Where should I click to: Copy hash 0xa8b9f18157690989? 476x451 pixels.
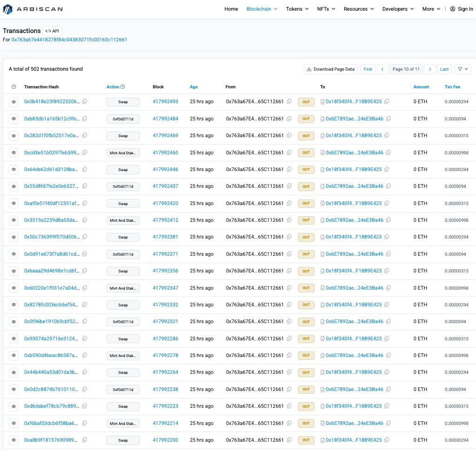85,440
